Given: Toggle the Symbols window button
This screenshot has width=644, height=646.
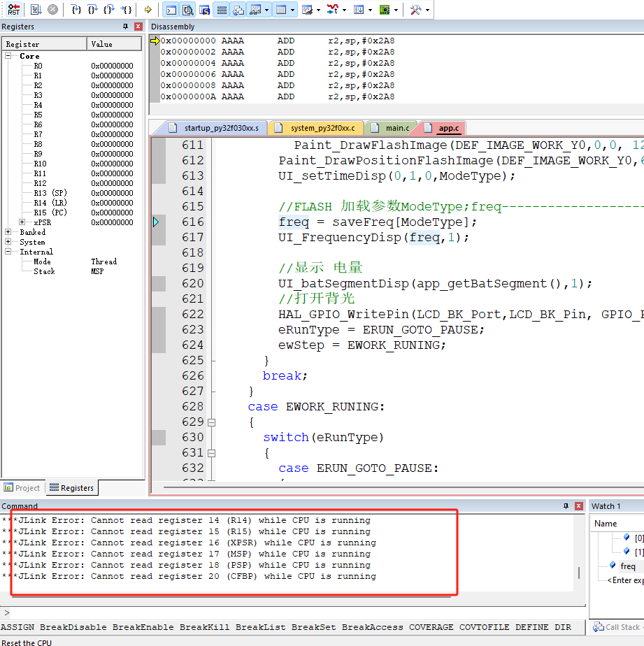Looking at the screenshot, I should tap(205, 10).
